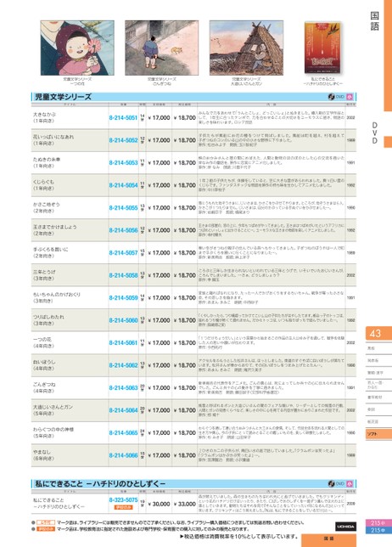This screenshot has height=547, width=392.
Task: Click the 大きなかぶ title row
Action: click(x=193, y=118)
